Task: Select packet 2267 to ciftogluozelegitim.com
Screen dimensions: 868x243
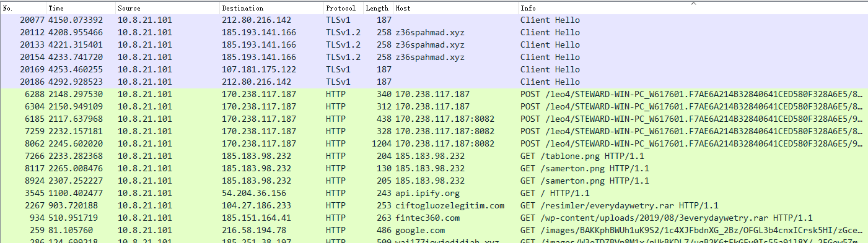Action: point(434,205)
